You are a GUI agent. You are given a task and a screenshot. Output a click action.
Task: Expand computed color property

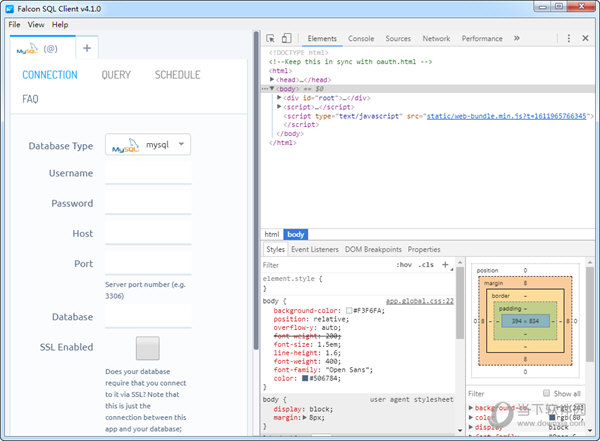click(471, 417)
